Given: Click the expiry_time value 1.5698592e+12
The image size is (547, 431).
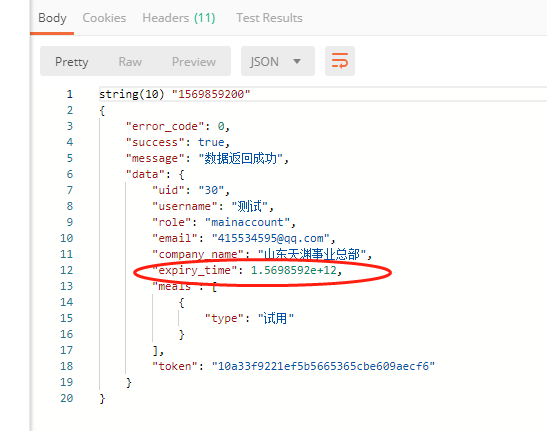Looking at the screenshot, I should pyautogui.click(x=294, y=270).
